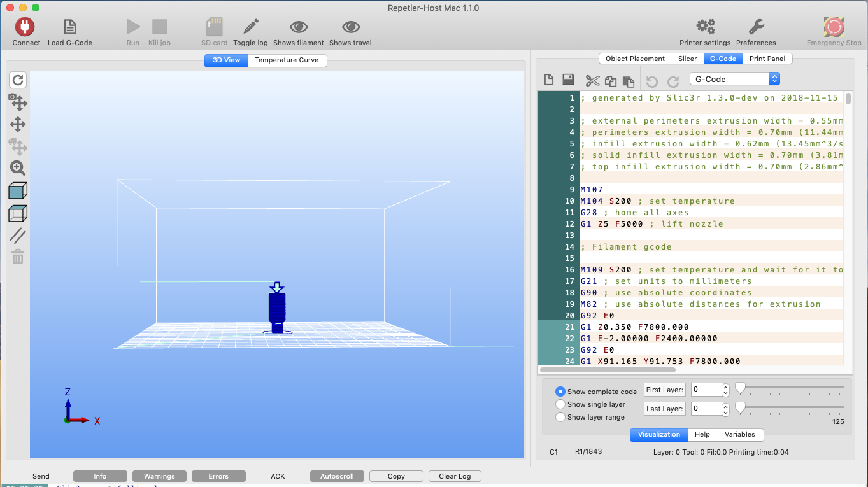868x487 pixels.
Task: Toggle the Warnings log filter
Action: click(159, 476)
